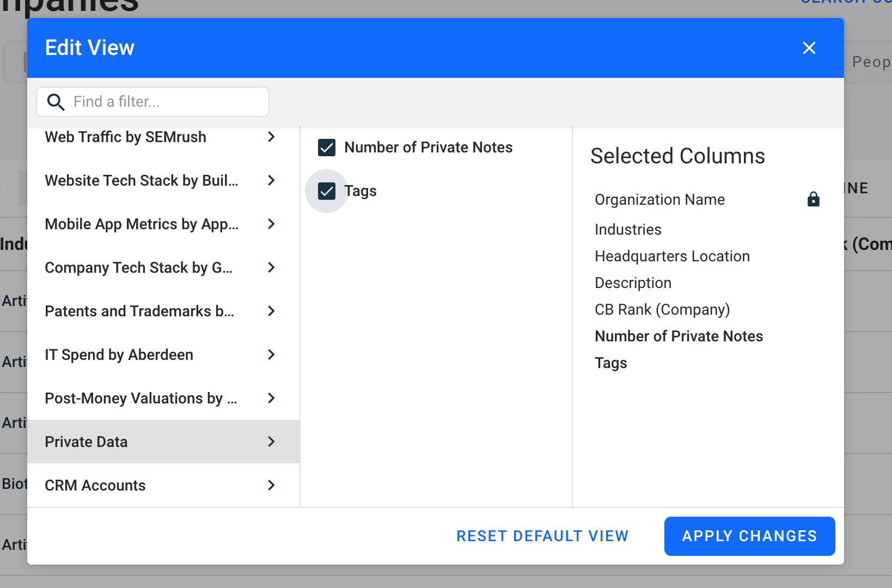Expand IT Spend by Aberdeen chevron

[271, 354]
